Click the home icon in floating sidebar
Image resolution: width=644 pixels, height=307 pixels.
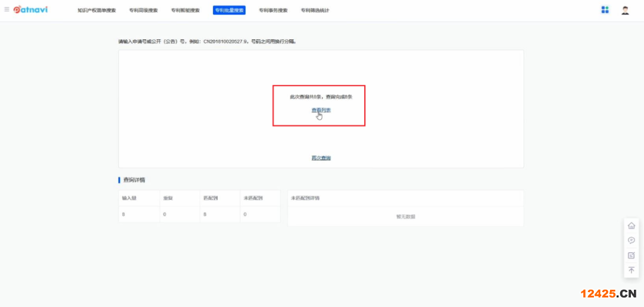(631, 226)
